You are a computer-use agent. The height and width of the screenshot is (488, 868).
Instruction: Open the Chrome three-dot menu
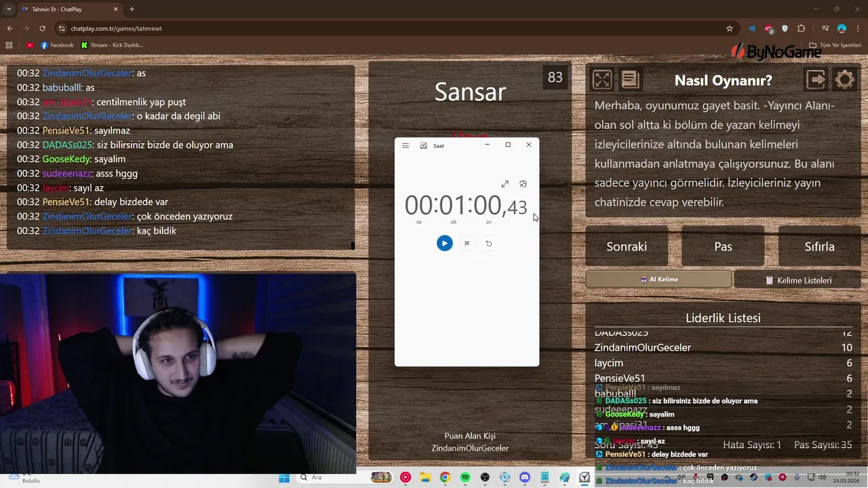pos(858,28)
